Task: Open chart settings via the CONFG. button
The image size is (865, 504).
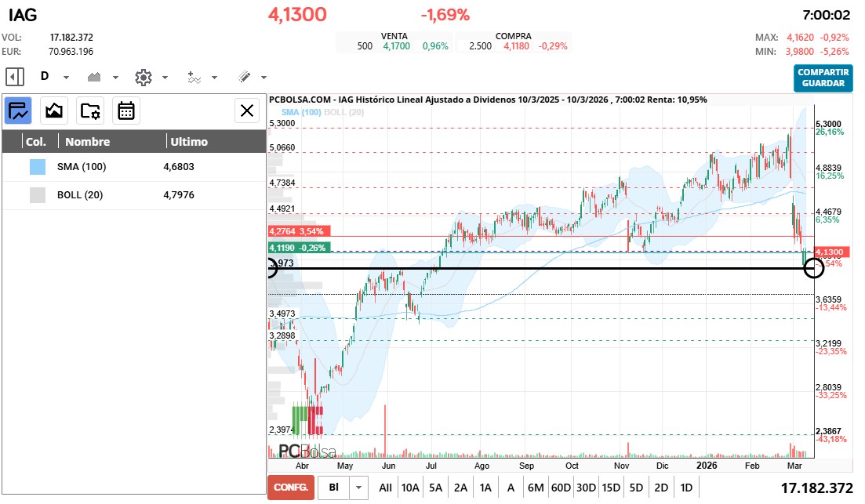Action: click(290, 487)
